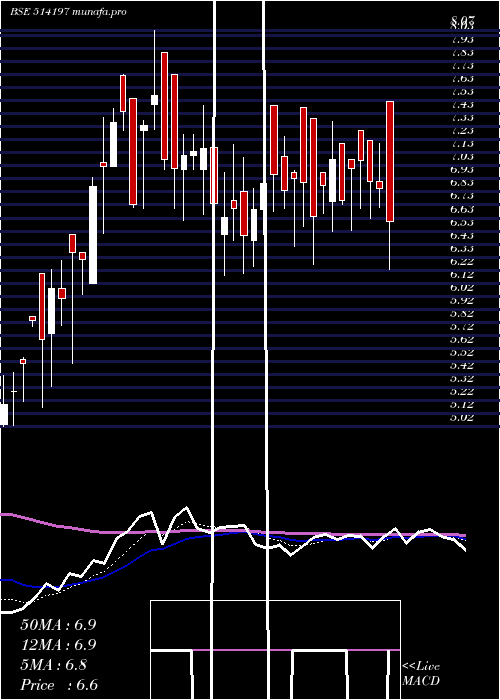Click the 5.92 price axis label
The height and width of the screenshot is (700, 500).
462,300
